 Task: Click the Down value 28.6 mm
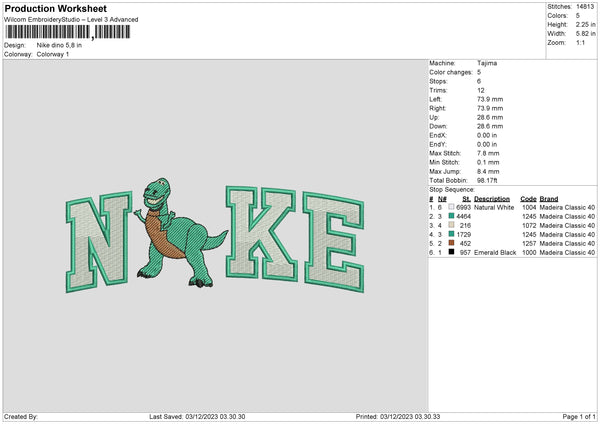click(x=490, y=126)
